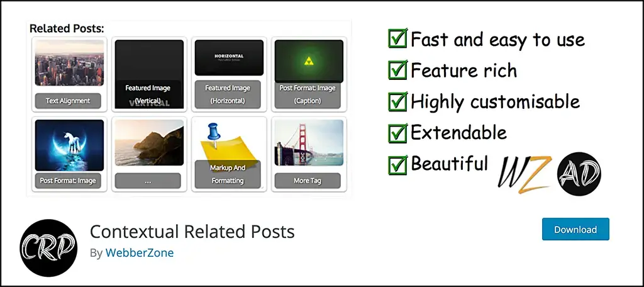Viewport: 644px width, 287px height.
Task: Click the WZ WebberZone logo
Action: coord(524,174)
